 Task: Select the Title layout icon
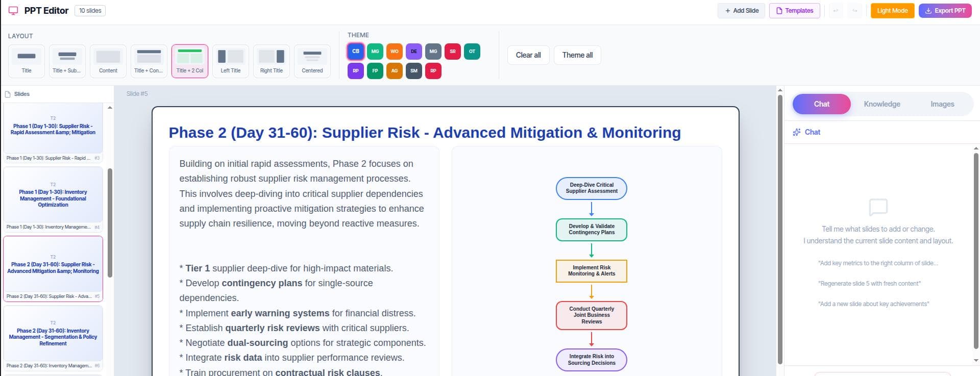(27, 61)
